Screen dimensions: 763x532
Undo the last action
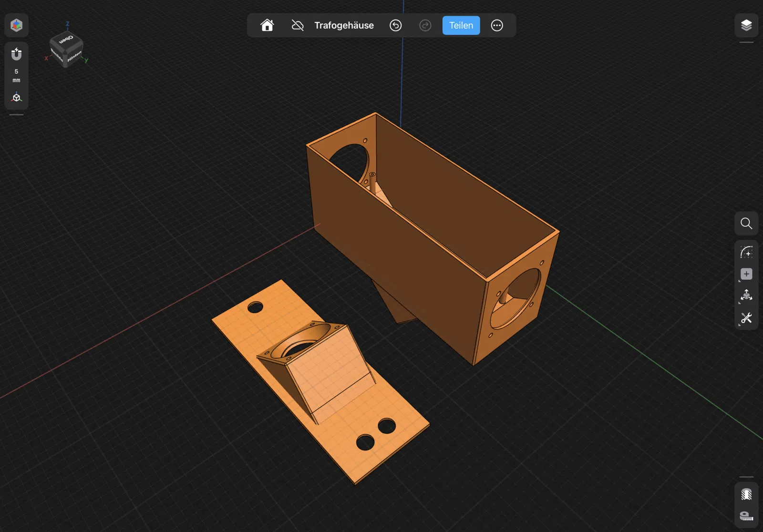click(x=396, y=25)
